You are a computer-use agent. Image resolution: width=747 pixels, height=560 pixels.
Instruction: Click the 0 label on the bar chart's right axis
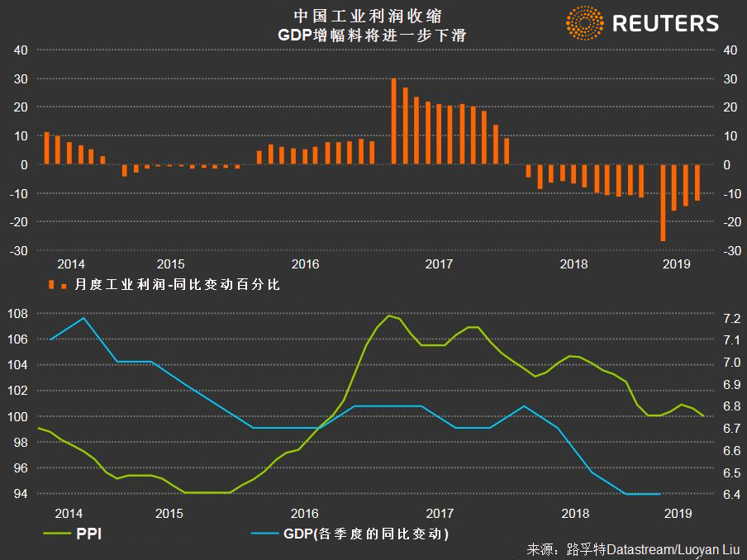(x=727, y=164)
